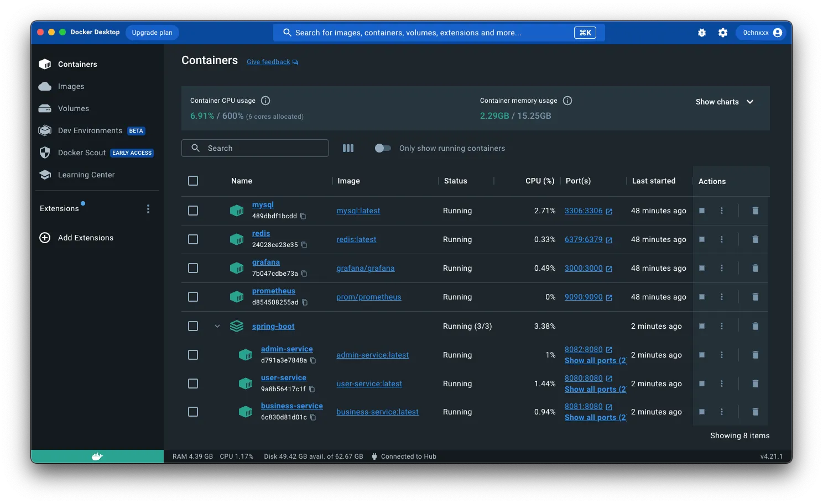Stop the user-service container
Image resolution: width=823 pixels, height=504 pixels.
point(702,384)
